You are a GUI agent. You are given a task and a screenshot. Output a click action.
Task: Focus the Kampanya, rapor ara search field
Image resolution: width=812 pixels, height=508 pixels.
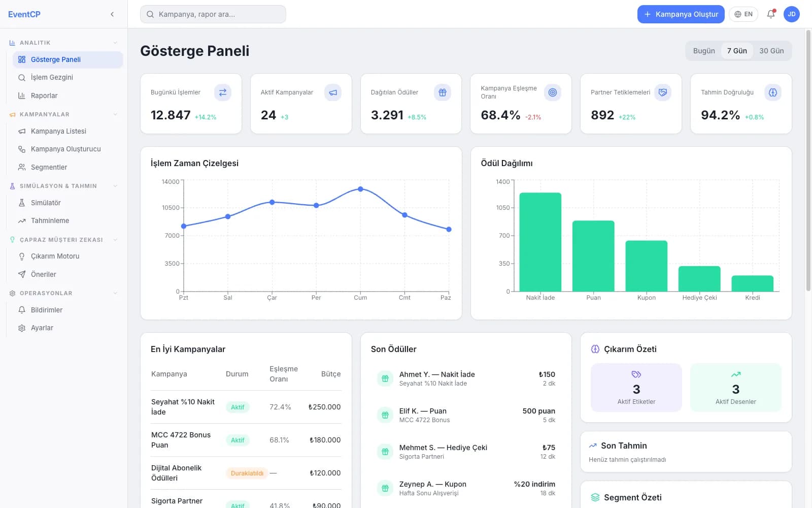(x=213, y=14)
